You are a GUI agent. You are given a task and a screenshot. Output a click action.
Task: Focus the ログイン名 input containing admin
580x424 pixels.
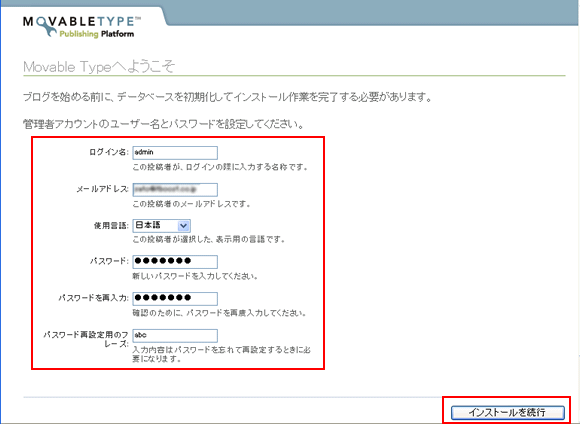pos(175,152)
